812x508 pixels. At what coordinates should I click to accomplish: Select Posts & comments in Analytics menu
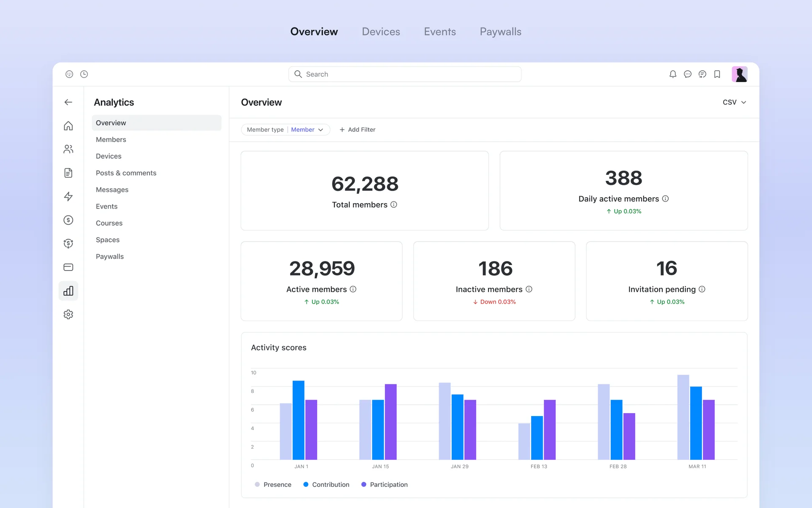[126, 173]
